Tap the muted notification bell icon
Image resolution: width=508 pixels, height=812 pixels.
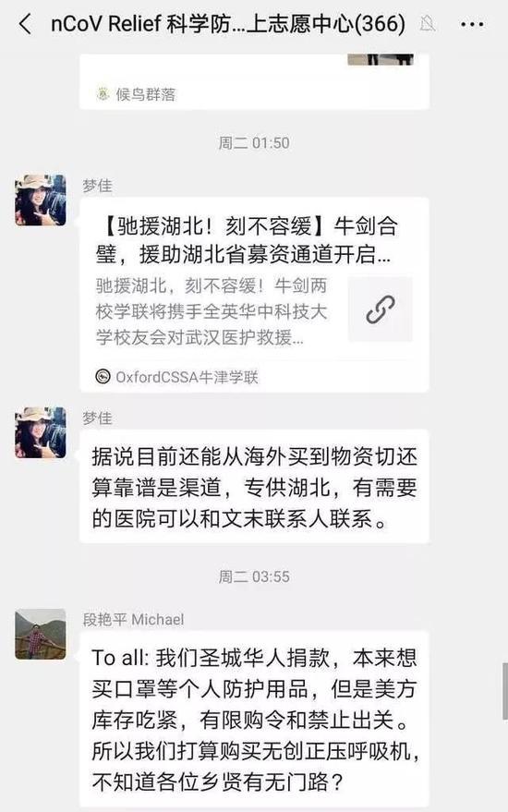pyautogui.click(x=428, y=23)
